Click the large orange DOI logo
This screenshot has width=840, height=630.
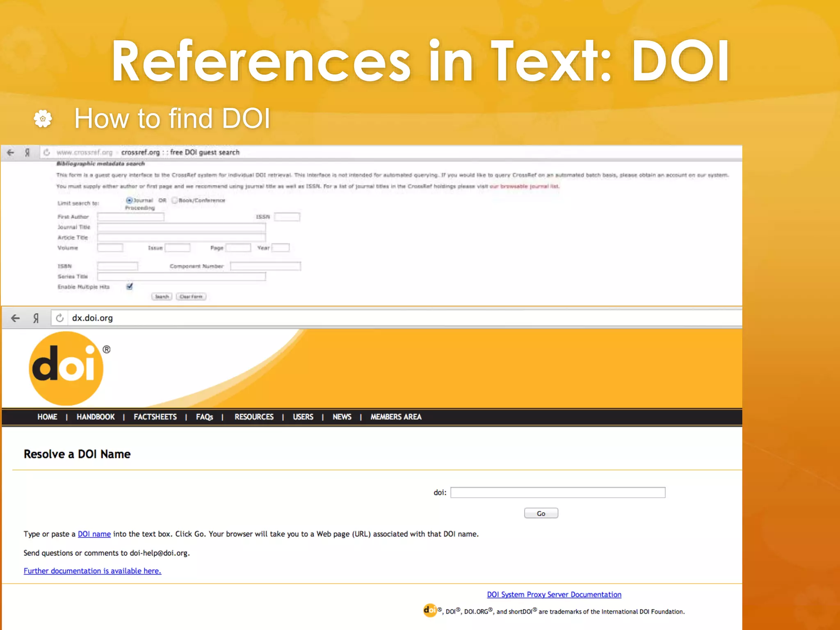click(67, 368)
